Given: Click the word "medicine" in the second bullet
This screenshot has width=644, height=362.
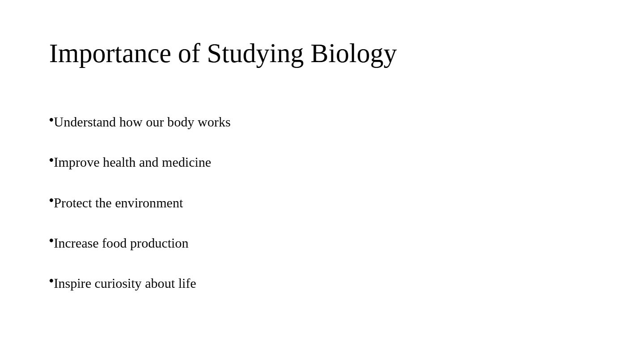Looking at the screenshot, I should [x=186, y=163].
